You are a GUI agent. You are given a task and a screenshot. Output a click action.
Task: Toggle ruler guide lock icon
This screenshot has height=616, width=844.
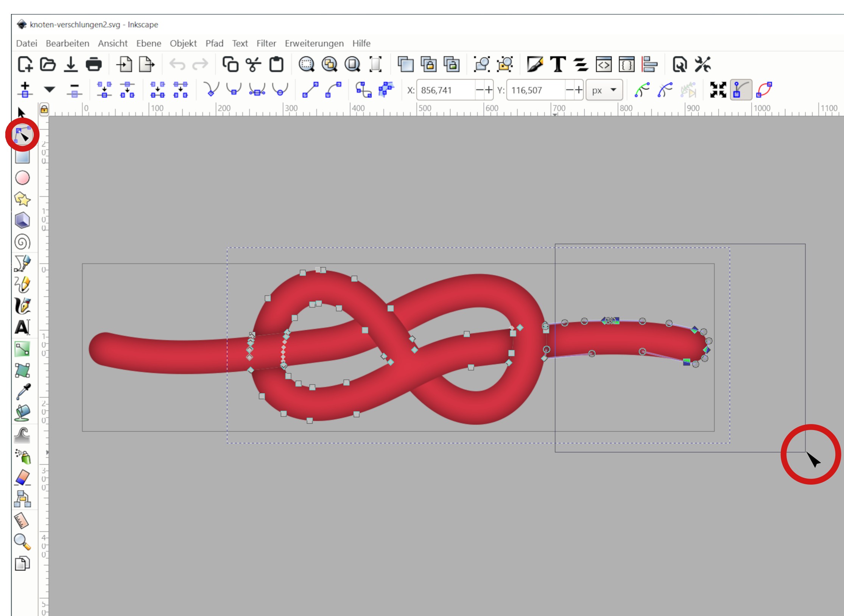tap(44, 109)
